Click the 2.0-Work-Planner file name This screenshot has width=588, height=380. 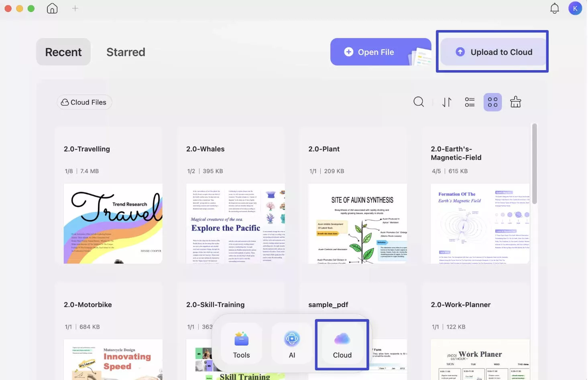coord(461,305)
